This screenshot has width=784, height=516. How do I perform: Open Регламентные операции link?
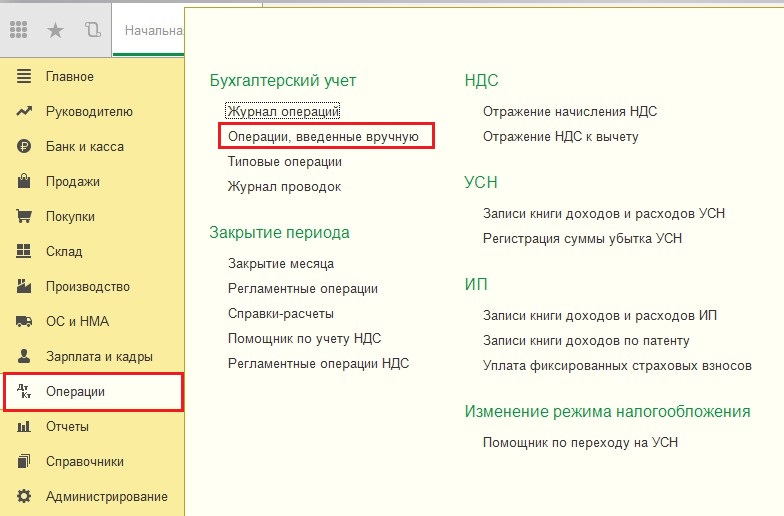[303, 288]
